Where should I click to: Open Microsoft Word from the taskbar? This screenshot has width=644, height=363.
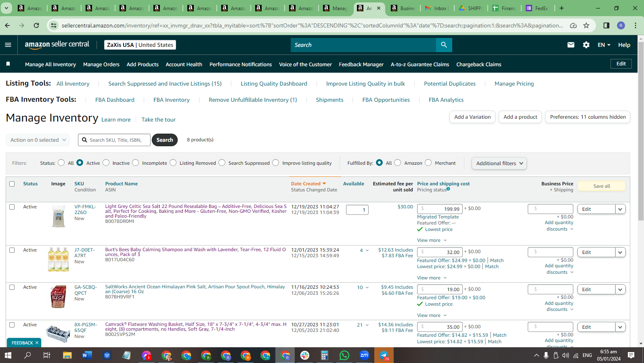(x=87, y=355)
